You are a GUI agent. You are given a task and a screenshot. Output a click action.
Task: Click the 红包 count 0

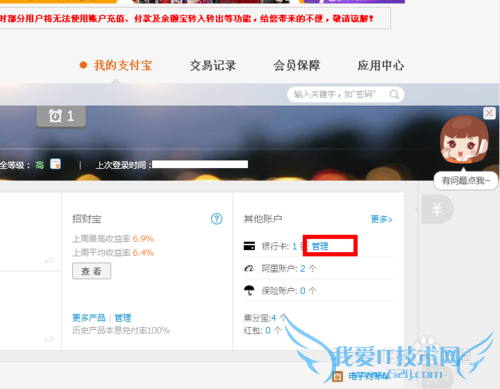pos(268,331)
